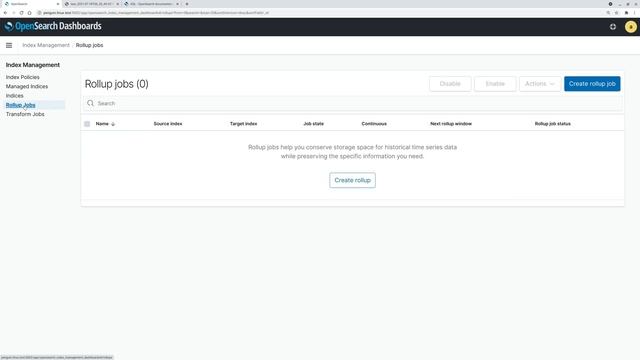Sort by Source index column header
The height and width of the screenshot is (360, 640).
(168, 124)
